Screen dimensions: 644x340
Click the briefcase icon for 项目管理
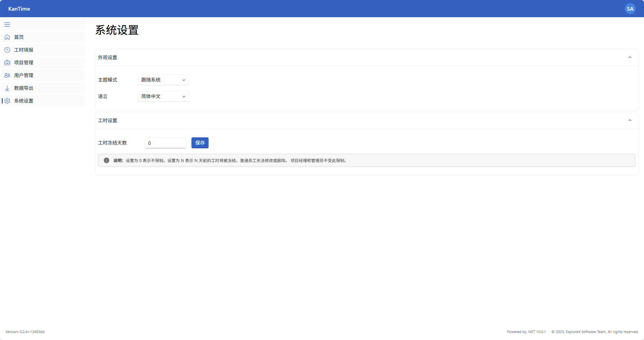pyautogui.click(x=7, y=63)
